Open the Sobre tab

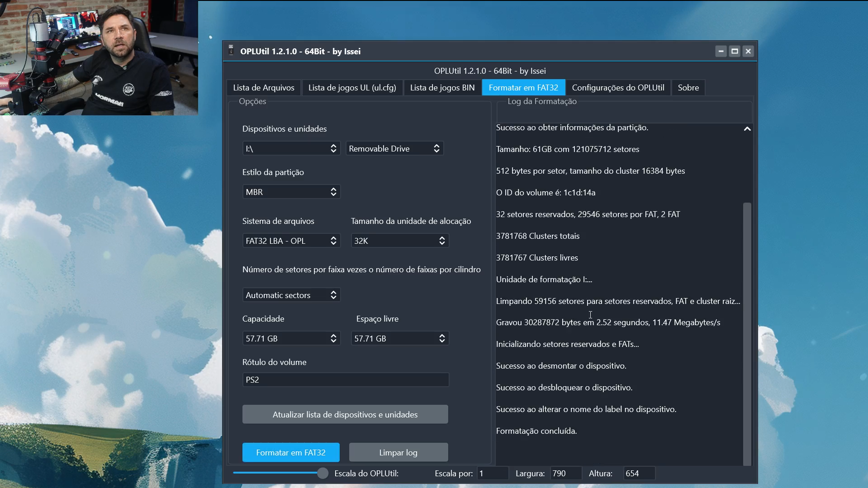[x=688, y=87]
